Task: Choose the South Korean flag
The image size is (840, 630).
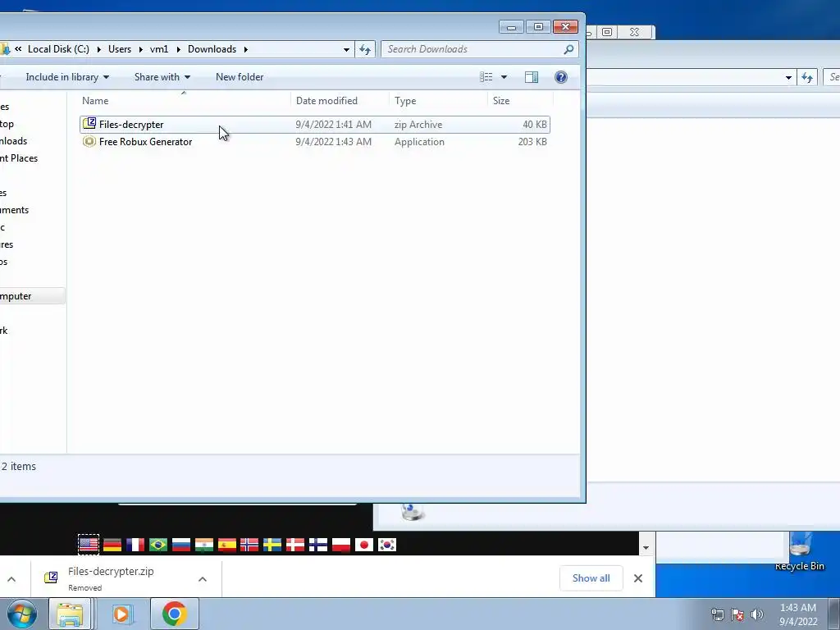Action: [x=387, y=545]
